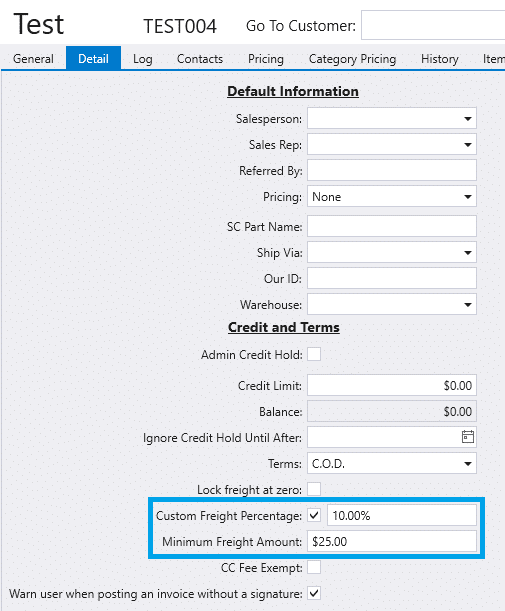Click the Credit Limit input field

click(392, 385)
